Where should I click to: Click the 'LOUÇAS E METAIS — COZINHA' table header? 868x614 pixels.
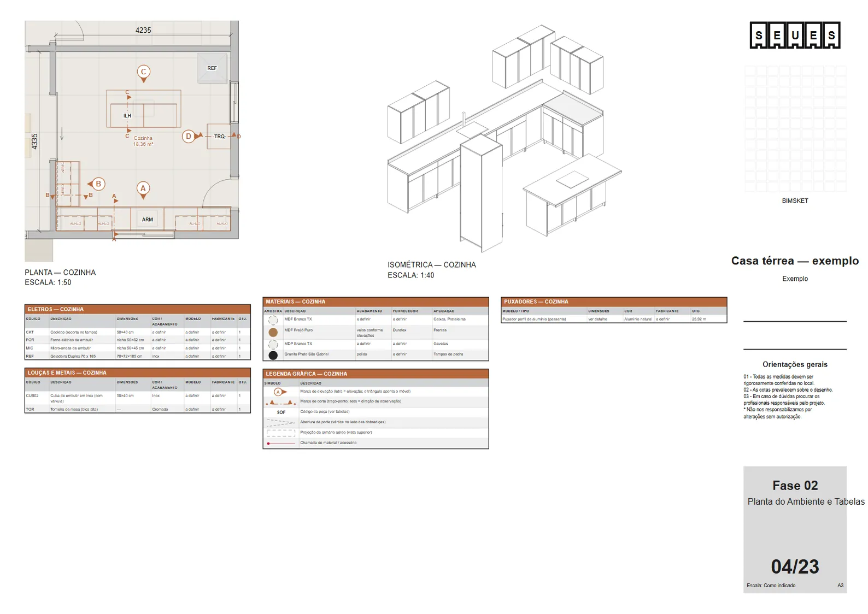point(138,373)
